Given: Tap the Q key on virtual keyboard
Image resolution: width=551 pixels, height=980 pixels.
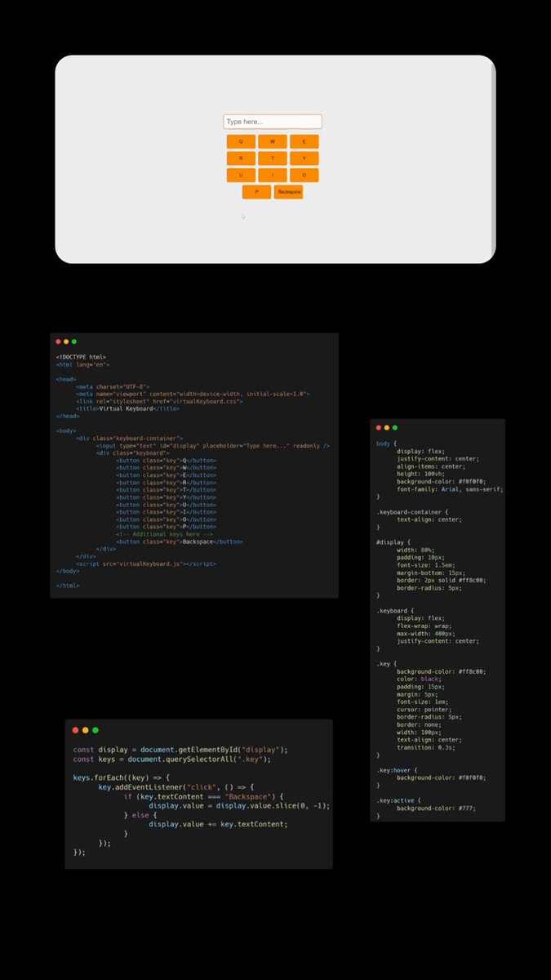Looking at the screenshot, I should pos(241,141).
